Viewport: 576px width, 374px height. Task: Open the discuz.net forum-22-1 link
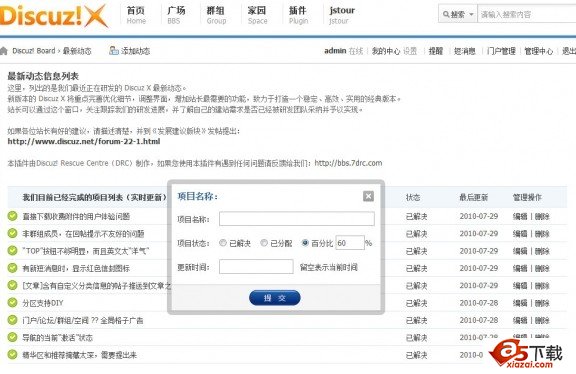84,141
